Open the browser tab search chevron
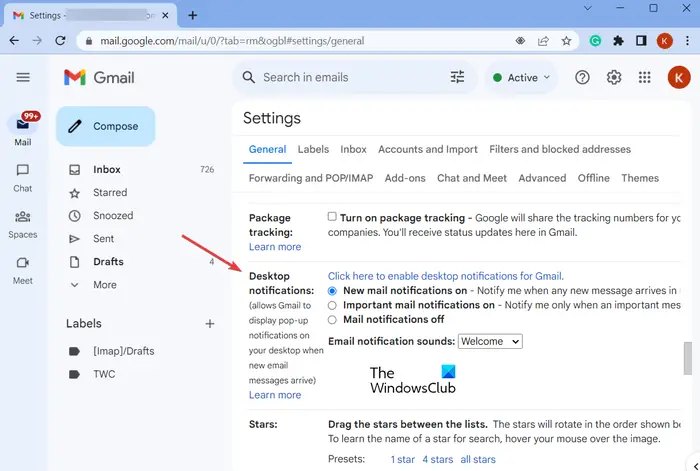The height and width of the screenshot is (471, 700). tap(588, 8)
